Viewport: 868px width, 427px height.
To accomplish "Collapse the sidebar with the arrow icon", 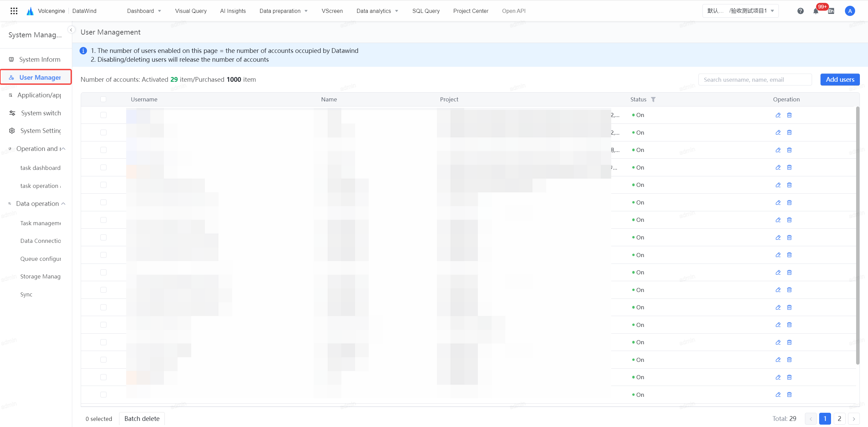I will click(x=71, y=30).
